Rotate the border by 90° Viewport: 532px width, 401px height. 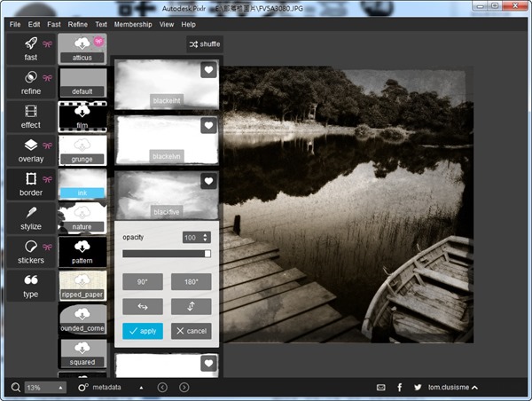[x=142, y=281]
